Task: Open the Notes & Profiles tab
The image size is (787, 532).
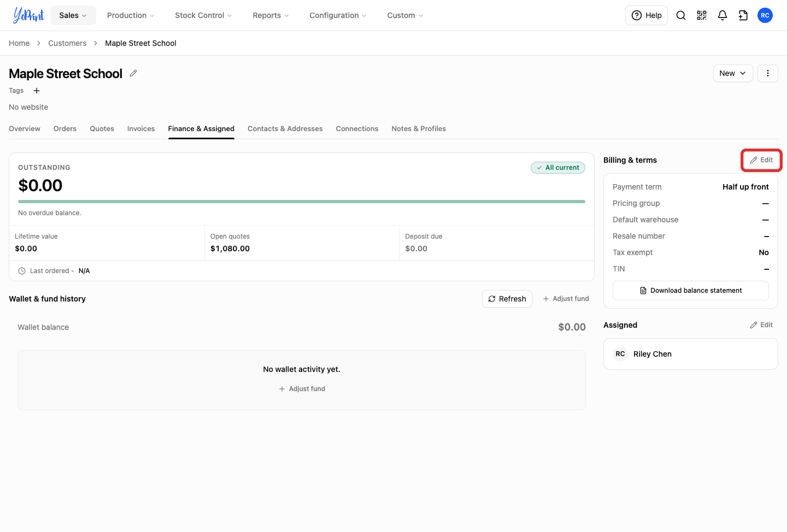Action: (419, 129)
